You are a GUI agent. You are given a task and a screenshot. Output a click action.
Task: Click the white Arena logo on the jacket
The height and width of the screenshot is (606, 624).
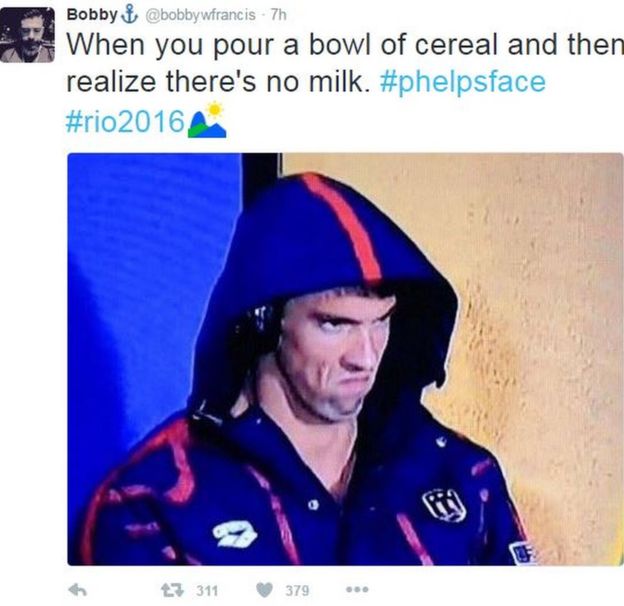pos(235,533)
